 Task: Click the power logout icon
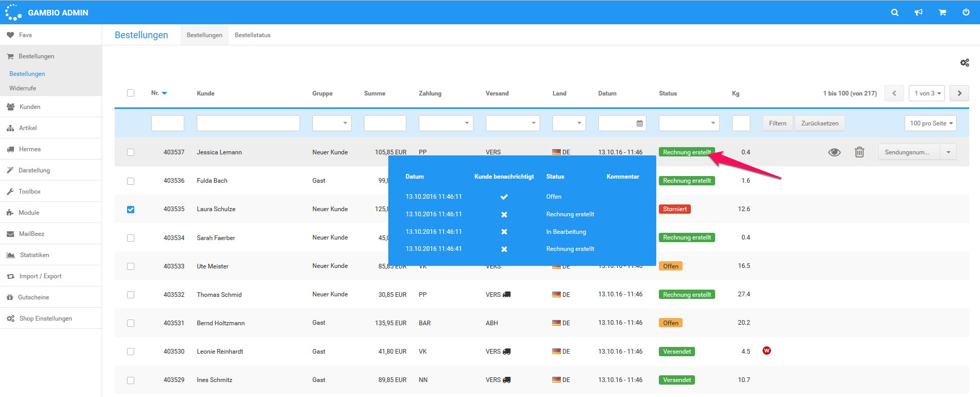[x=966, y=12]
